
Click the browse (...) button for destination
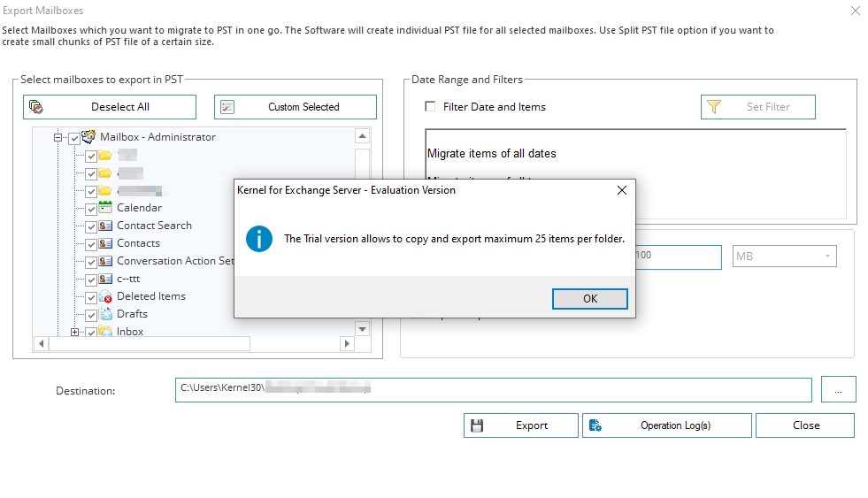click(x=838, y=390)
